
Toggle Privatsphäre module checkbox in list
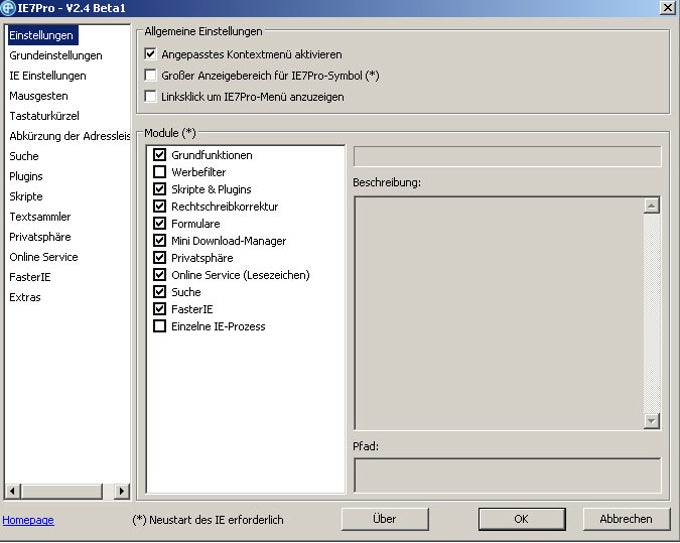click(x=160, y=257)
